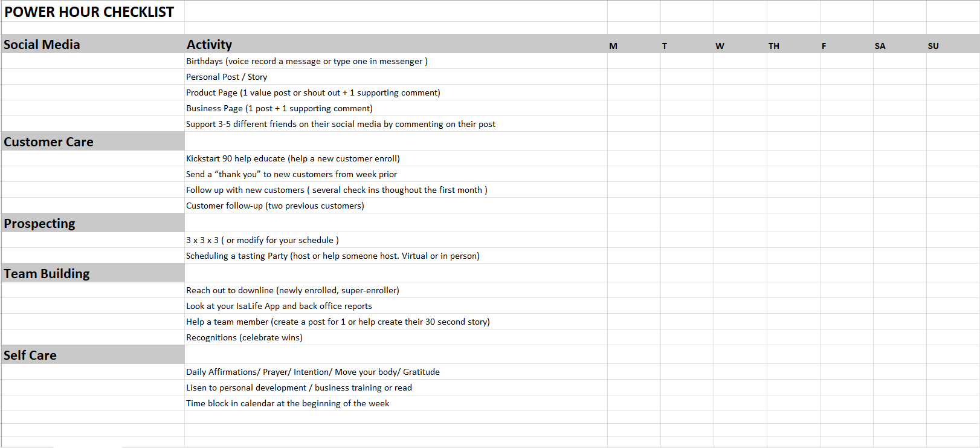
Task: Select Support 3-5 different friends cell
Action: coord(396,124)
